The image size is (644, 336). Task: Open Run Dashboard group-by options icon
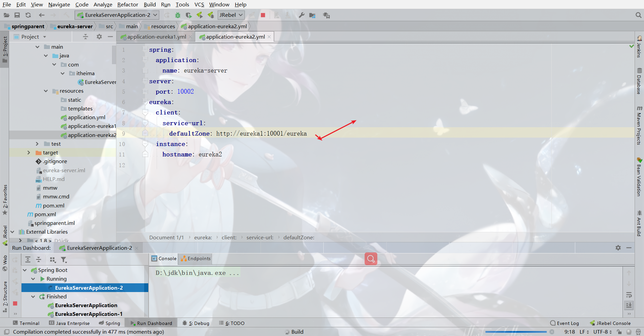tap(53, 259)
